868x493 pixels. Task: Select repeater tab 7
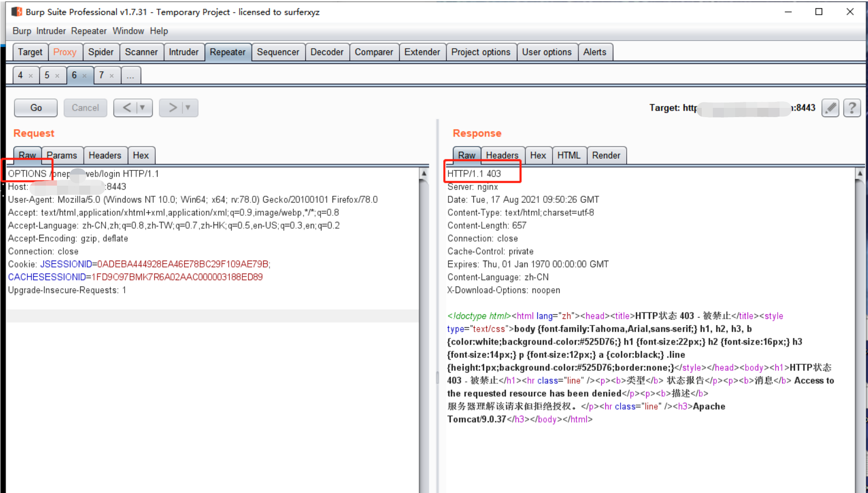(x=101, y=75)
